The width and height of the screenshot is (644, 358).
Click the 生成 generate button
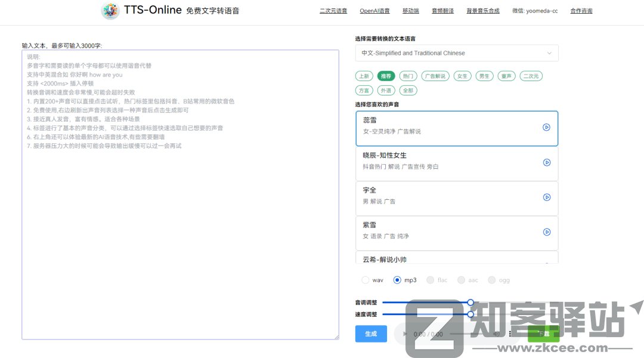click(370, 334)
